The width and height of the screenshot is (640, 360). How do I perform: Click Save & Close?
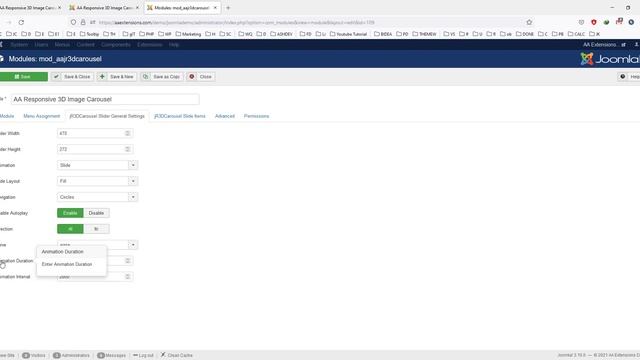(72, 77)
